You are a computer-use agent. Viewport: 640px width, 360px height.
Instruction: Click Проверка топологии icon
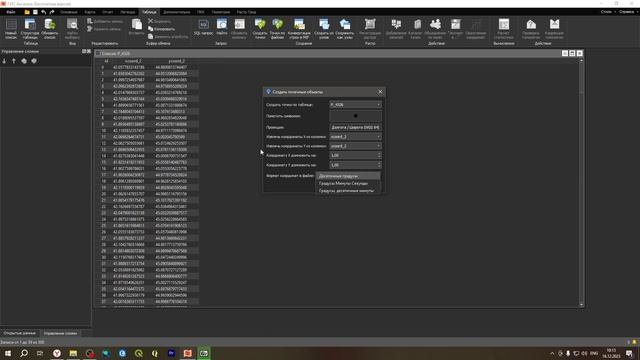point(531,29)
